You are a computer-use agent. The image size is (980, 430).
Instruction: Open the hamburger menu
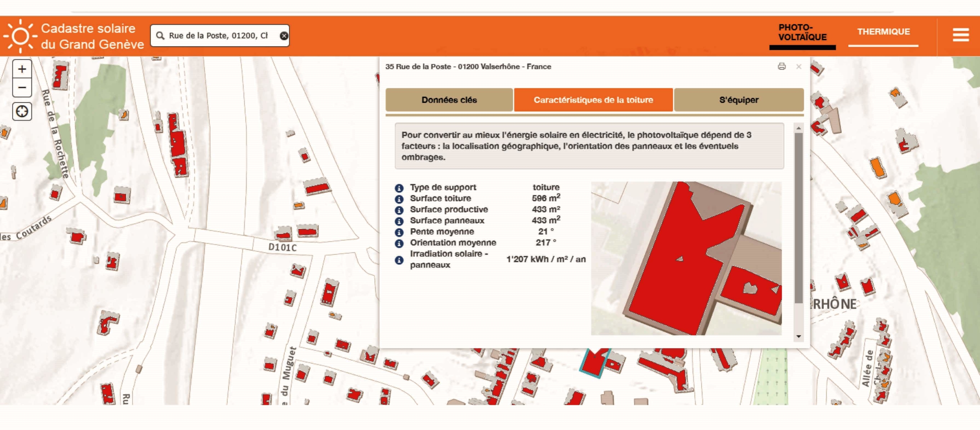pos(960,35)
